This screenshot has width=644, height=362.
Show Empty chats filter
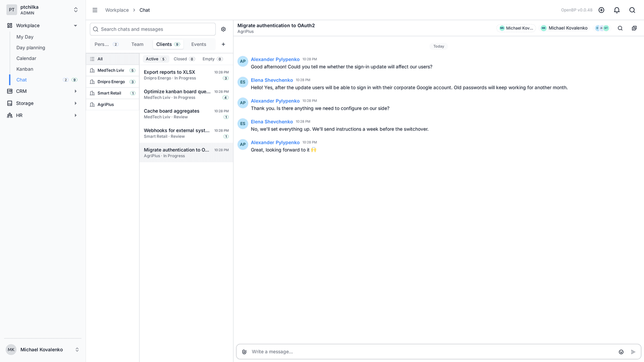(x=213, y=59)
